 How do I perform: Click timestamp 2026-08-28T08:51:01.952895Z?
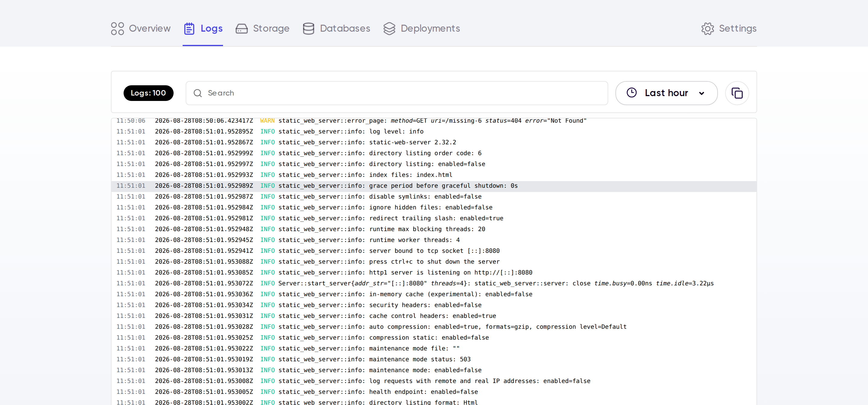204,131
